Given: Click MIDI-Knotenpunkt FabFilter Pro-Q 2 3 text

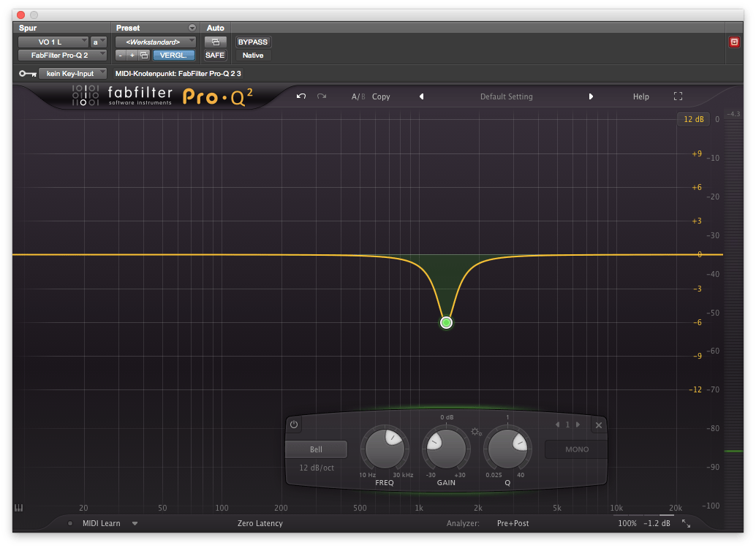Looking at the screenshot, I should pos(178,73).
